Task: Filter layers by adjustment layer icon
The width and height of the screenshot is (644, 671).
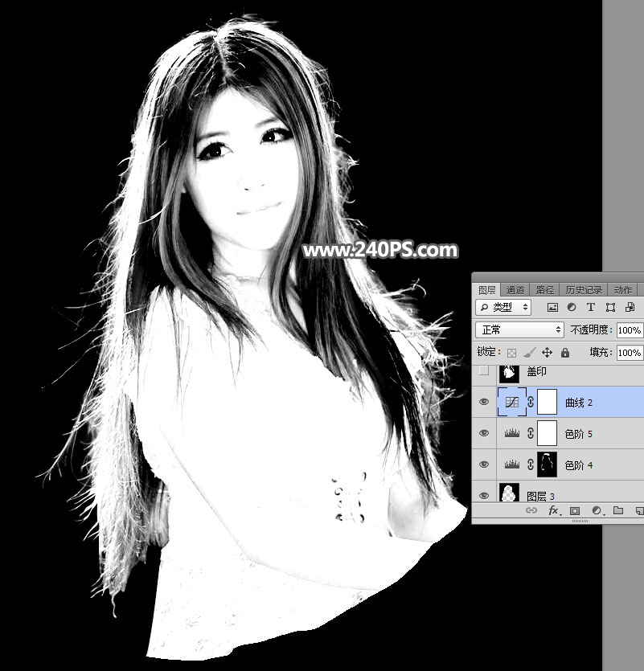Action: [x=572, y=307]
